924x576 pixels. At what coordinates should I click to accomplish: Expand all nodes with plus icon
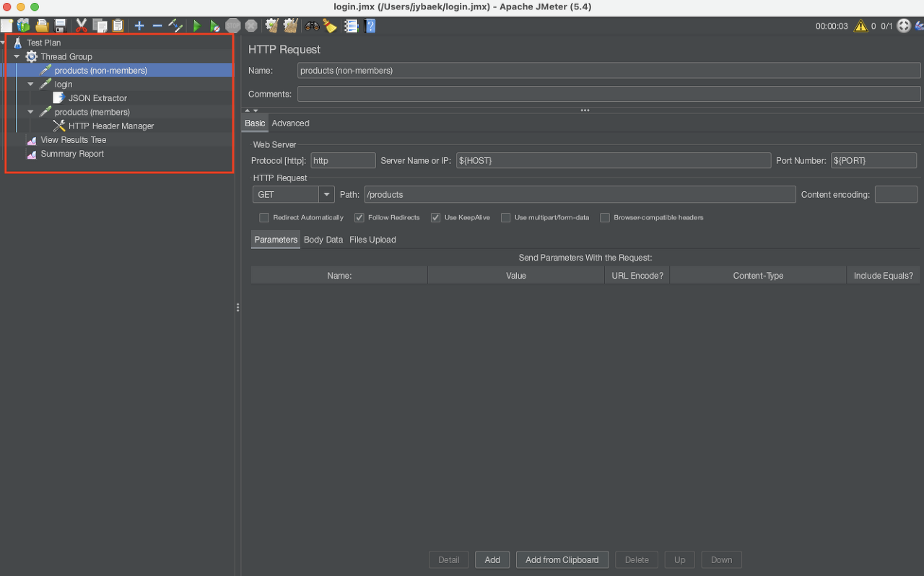tap(139, 26)
